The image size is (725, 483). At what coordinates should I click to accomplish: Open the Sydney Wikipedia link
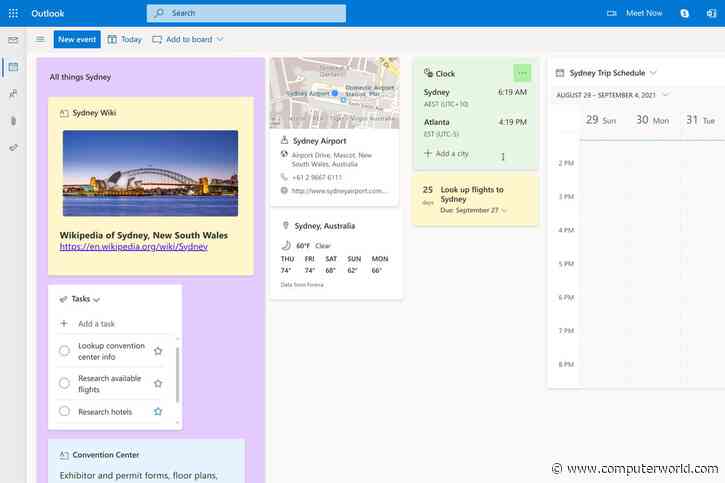pyautogui.click(x=134, y=247)
